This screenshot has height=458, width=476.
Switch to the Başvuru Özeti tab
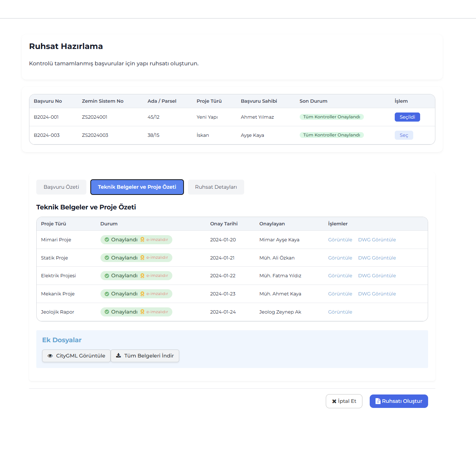click(x=61, y=187)
